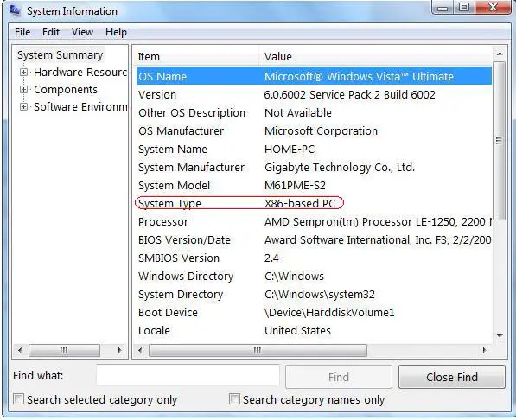Screen dimensions: 516x420
Task: Select the Locale row
Action: [x=314, y=330]
